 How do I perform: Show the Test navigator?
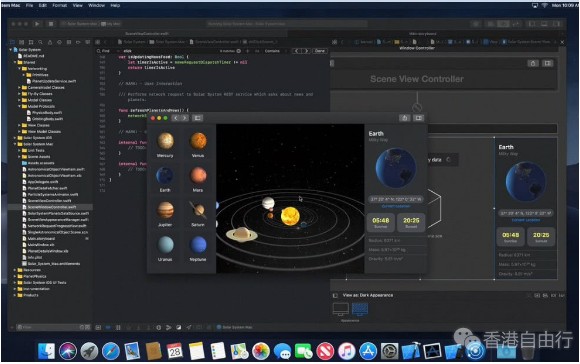[59, 42]
